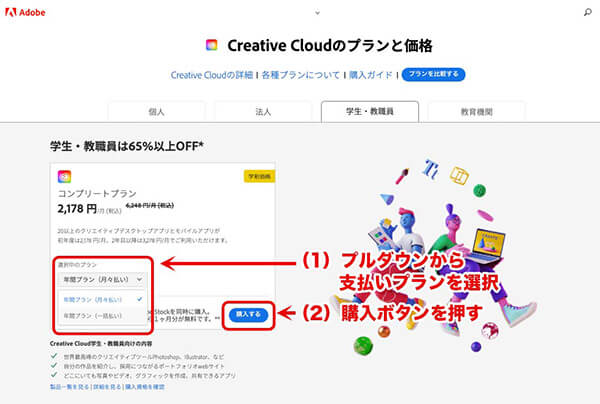The height and width of the screenshot is (404, 600).
Task: Switch to the 教育機関 tab
Action: [x=476, y=112]
